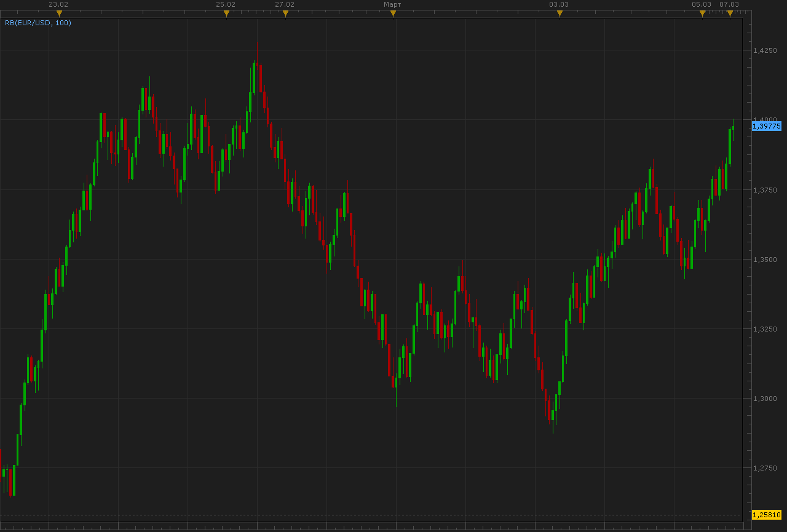Viewport: 787px width, 532px height.
Task: Select the triangle marker for 23.02
Action: [x=59, y=14]
